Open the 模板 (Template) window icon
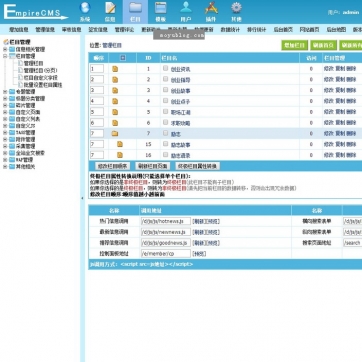362x362 pixels. coord(161,8)
